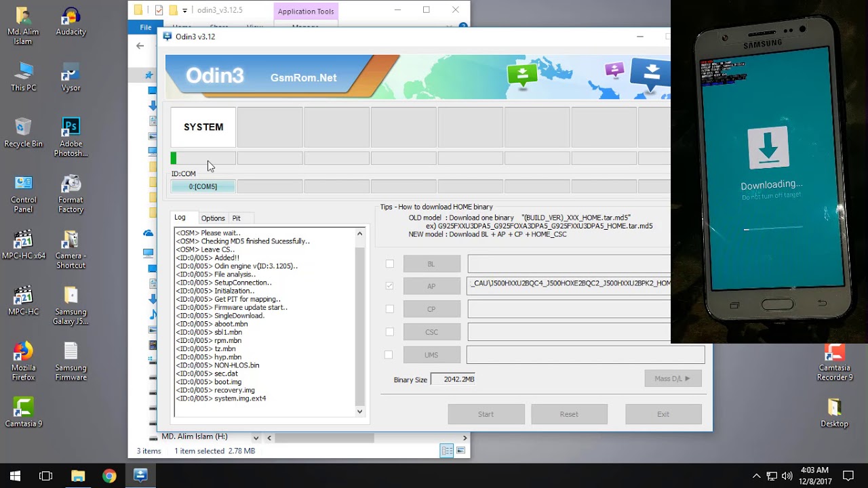Switch to the Pit tab in Odin
Viewport: 868px width, 488px height.
pyautogui.click(x=236, y=218)
